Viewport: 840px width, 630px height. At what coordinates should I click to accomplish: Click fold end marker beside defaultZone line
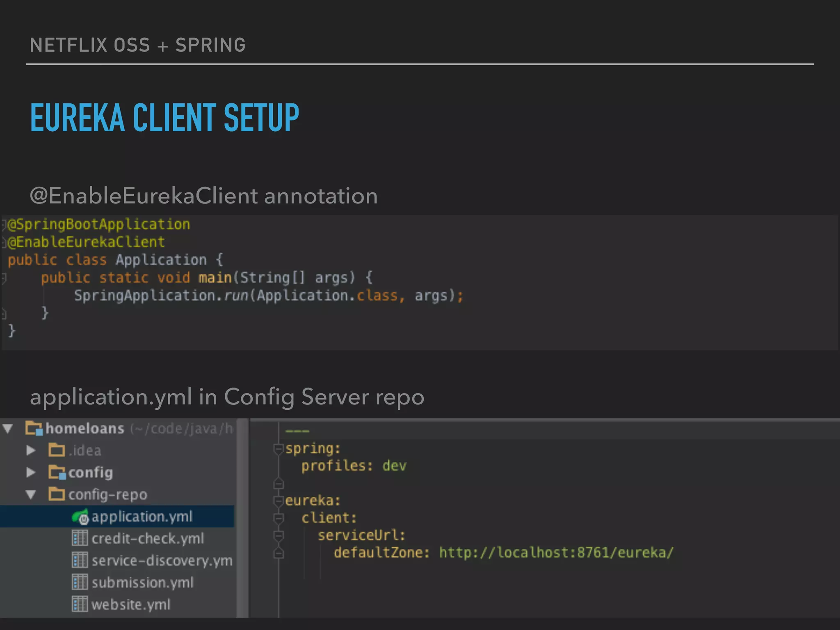pyautogui.click(x=278, y=553)
